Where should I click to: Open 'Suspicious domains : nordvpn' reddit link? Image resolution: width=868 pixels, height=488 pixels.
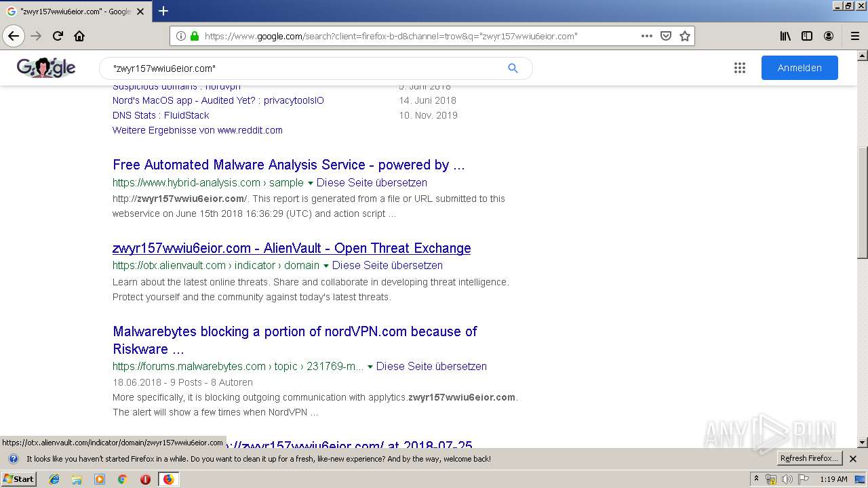[x=176, y=87]
